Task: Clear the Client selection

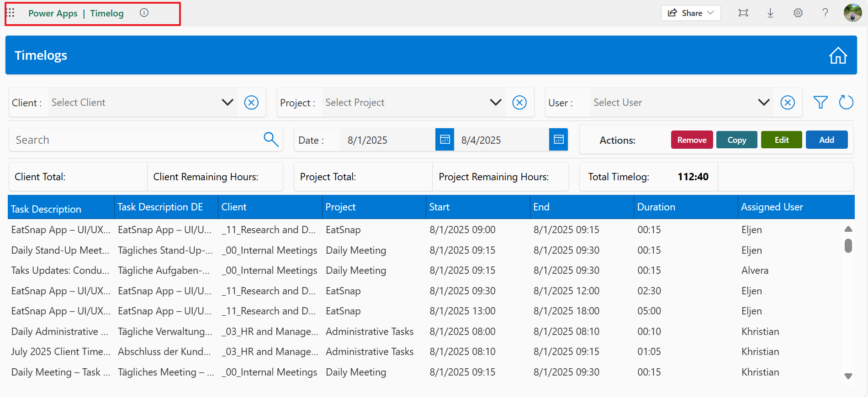Action: (251, 103)
